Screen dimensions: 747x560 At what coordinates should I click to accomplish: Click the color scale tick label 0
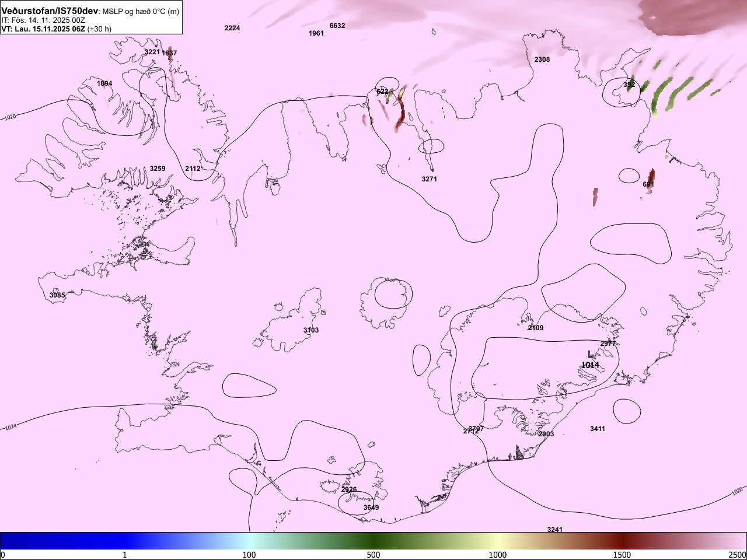[3, 554]
